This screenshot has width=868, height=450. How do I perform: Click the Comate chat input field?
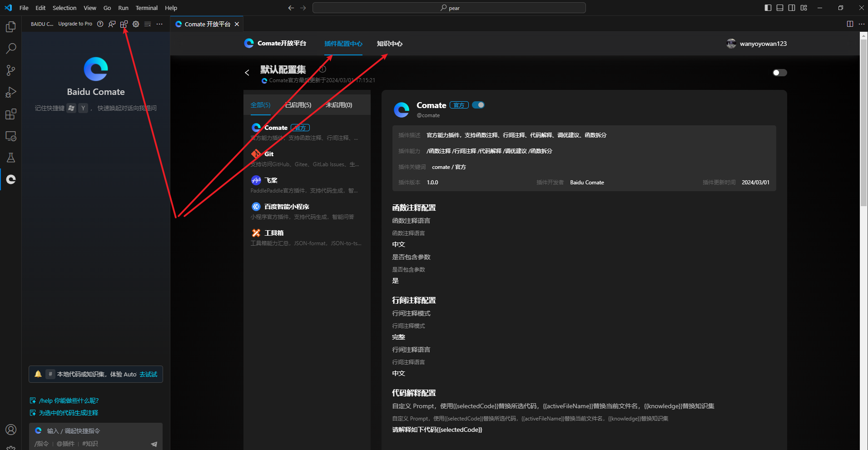[x=96, y=431]
